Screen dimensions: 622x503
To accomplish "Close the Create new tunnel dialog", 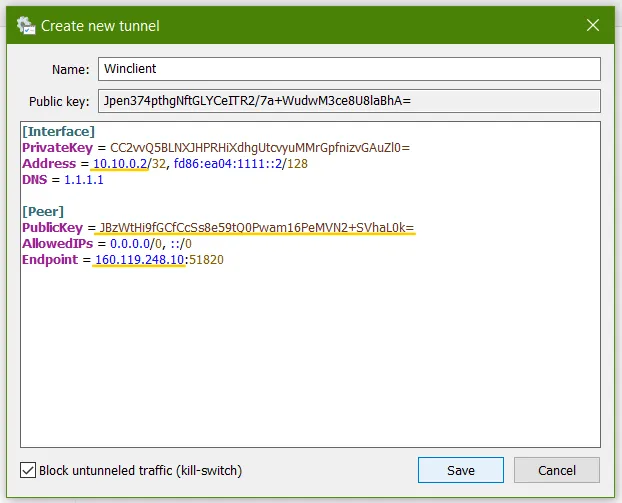I will point(593,25).
